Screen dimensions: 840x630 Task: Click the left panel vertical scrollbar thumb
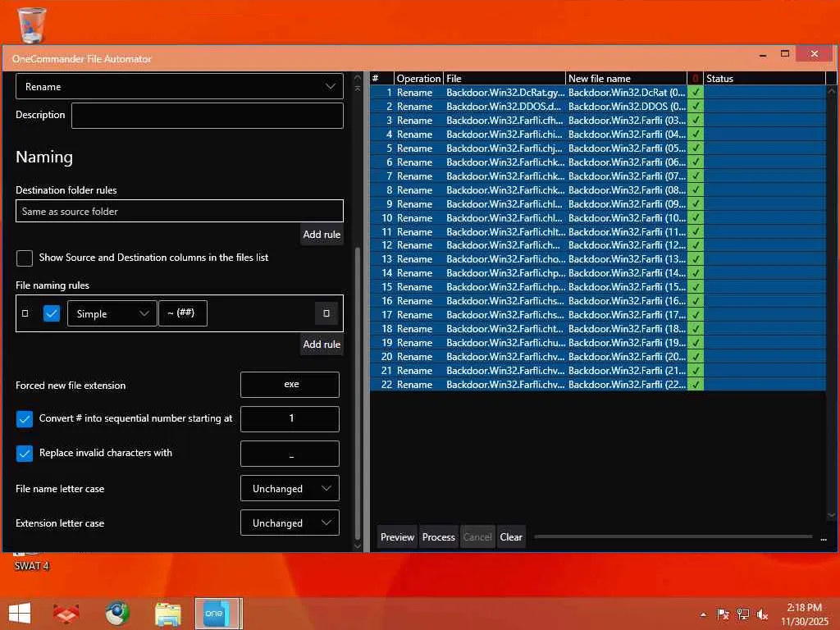[358, 393]
